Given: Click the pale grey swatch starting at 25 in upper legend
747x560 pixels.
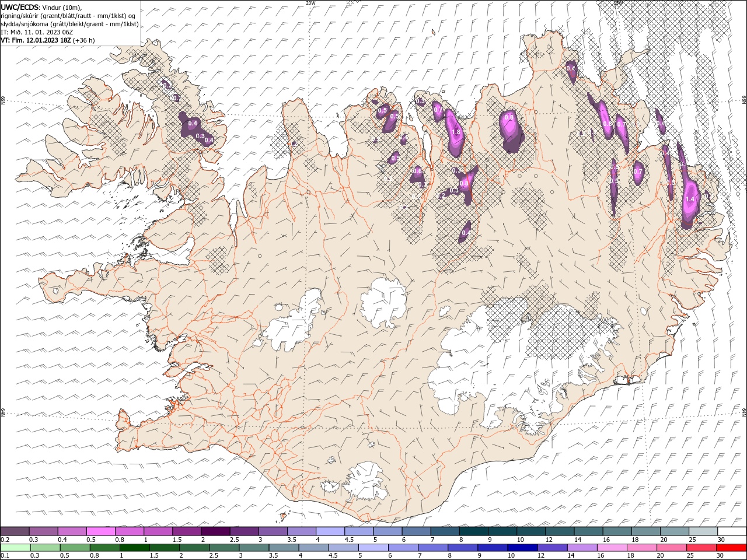Looking at the screenshot, I should coord(703,531).
